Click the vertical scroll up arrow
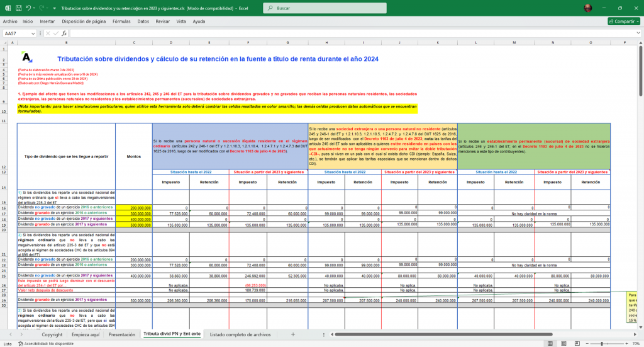 (640, 42)
